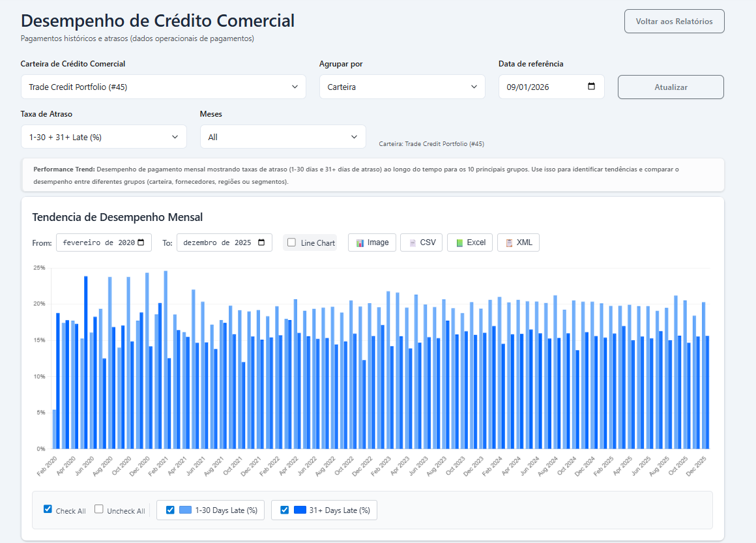Click the From month field fevereiro de 2020
The width and height of the screenshot is (756, 543).
coord(104,242)
